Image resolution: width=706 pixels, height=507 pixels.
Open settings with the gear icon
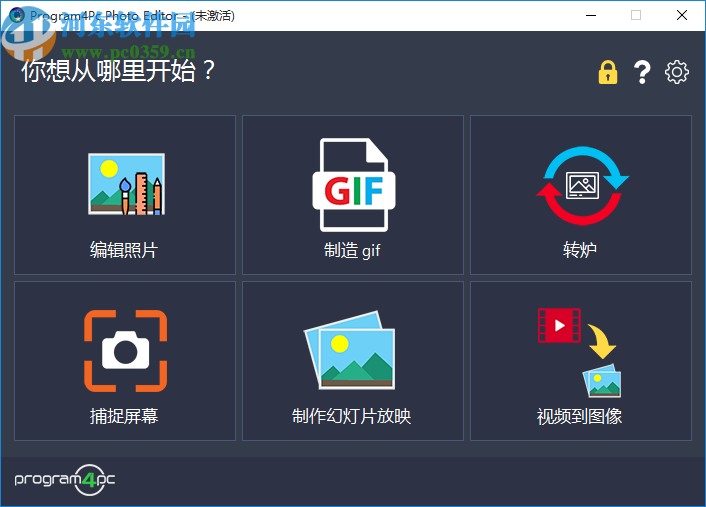(677, 72)
